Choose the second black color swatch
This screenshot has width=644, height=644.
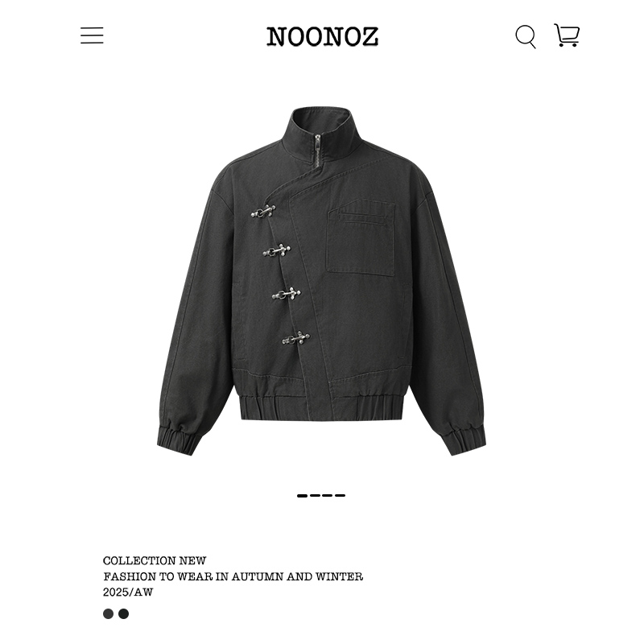pos(124,613)
